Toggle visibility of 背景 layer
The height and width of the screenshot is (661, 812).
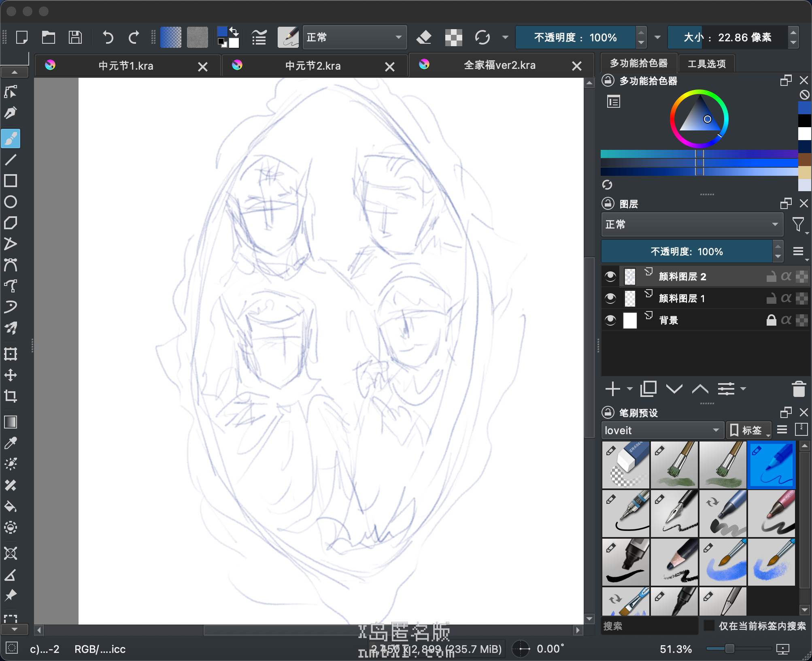click(x=610, y=320)
